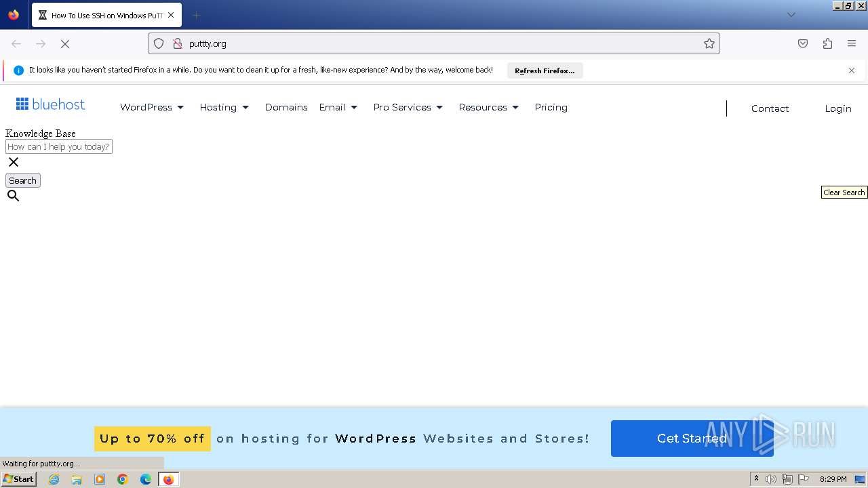The width and height of the screenshot is (868, 488).
Task: Click the Show desktop icon
Action: coord(860,479)
